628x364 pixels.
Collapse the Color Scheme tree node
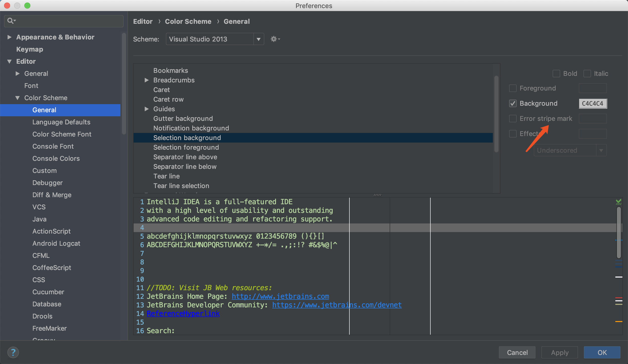tap(17, 98)
